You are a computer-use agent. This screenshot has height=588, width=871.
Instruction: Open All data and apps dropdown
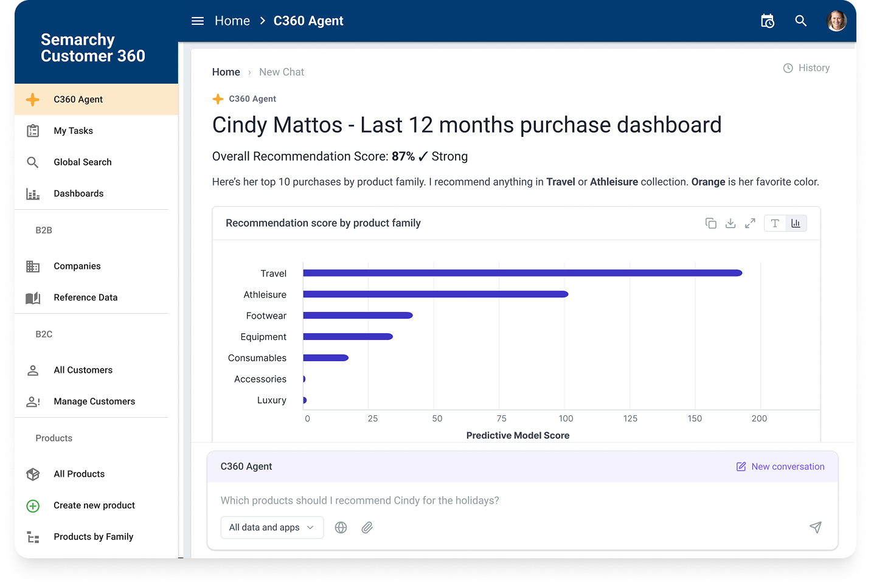click(x=272, y=528)
